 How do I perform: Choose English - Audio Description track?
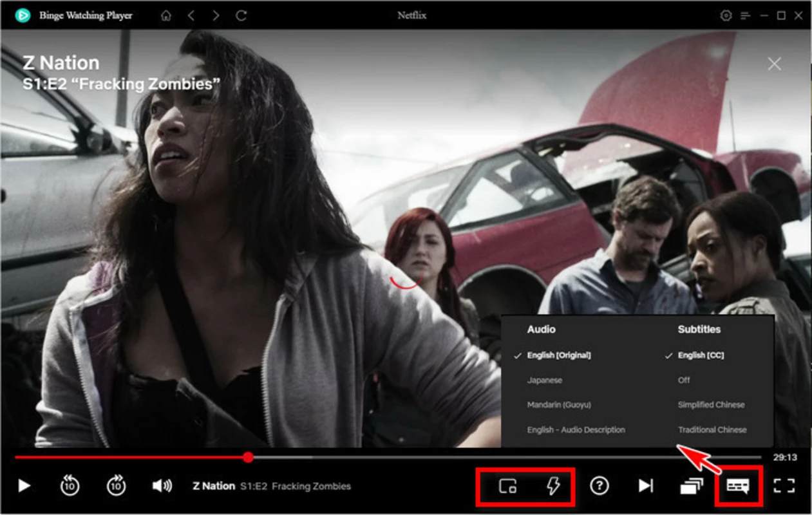[x=576, y=429]
